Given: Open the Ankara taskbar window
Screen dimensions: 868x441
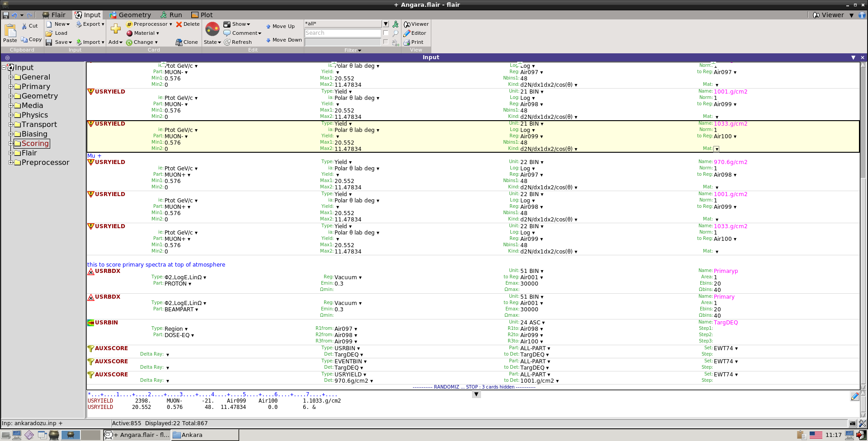Looking at the screenshot, I should point(205,435).
